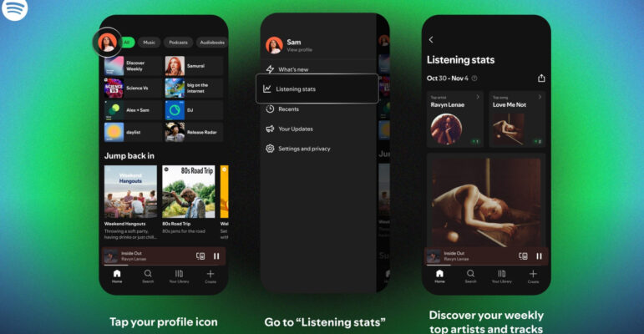Select the Music filter chip
The width and height of the screenshot is (644, 334).
[149, 43]
